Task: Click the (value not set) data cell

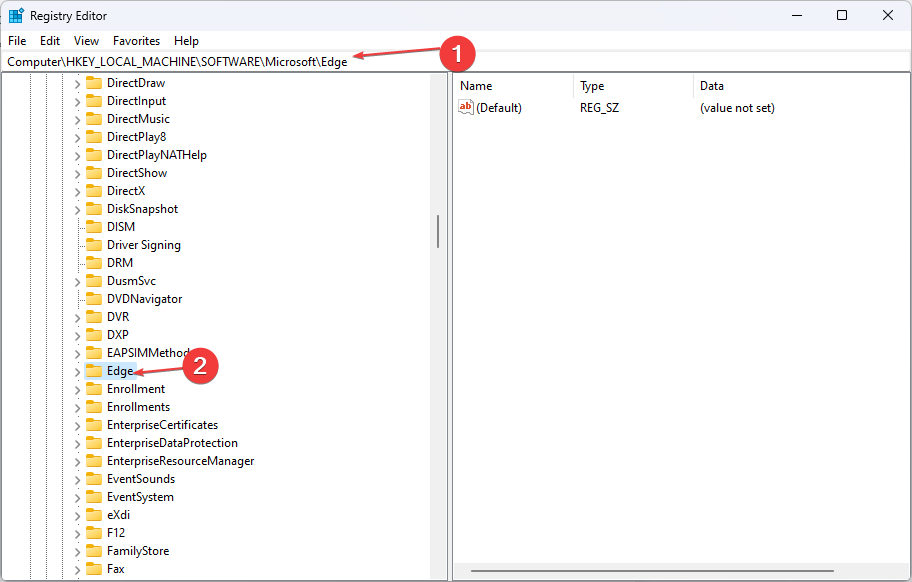Action: [737, 108]
